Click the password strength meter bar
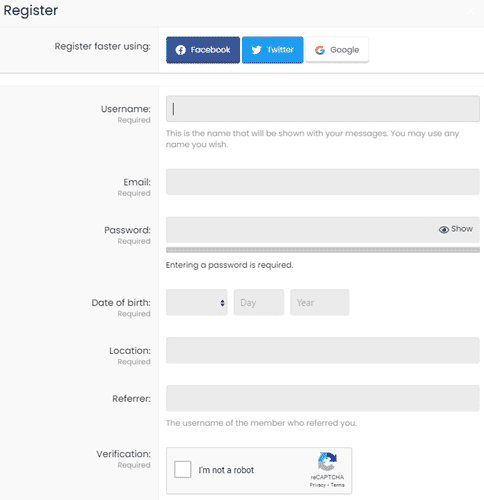Screen dimensions: 484x500 [x=323, y=250]
